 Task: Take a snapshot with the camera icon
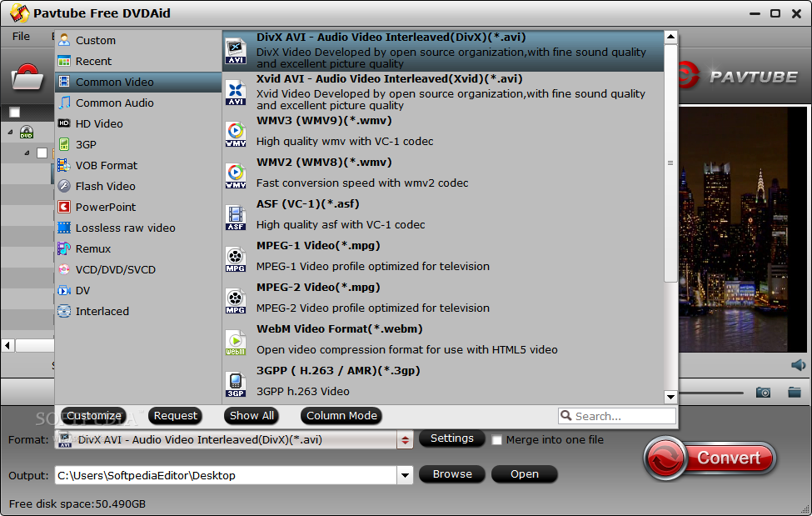(x=763, y=392)
